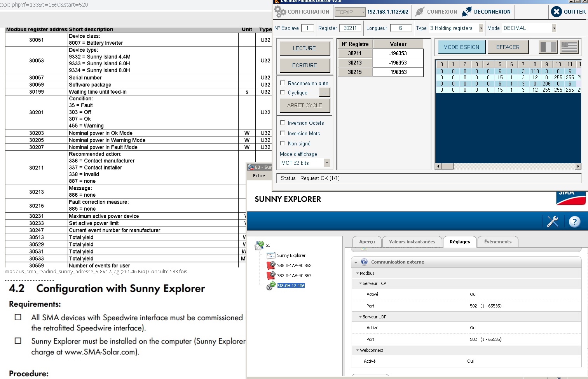
Task: Click the DECONNEXION unplug icon
Action: (467, 12)
